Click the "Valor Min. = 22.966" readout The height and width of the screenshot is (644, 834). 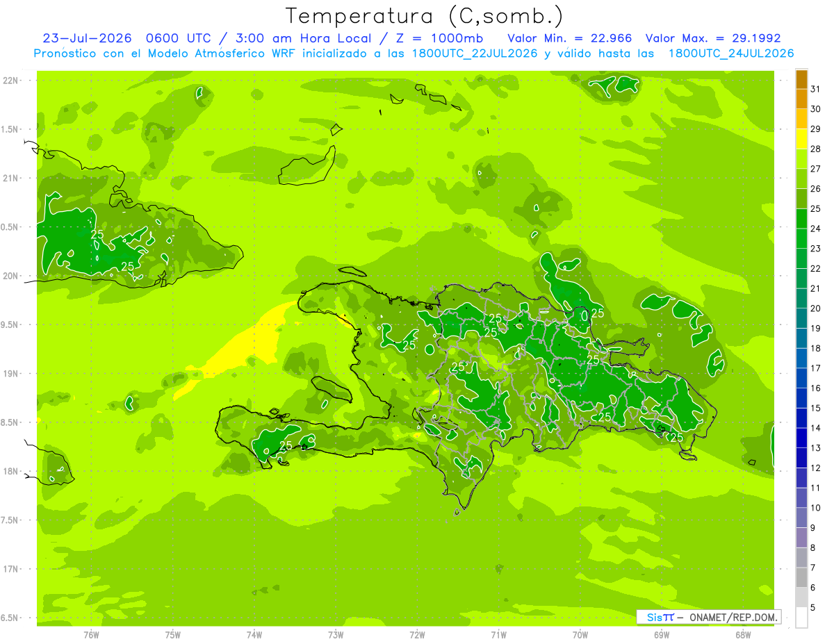[569, 38]
